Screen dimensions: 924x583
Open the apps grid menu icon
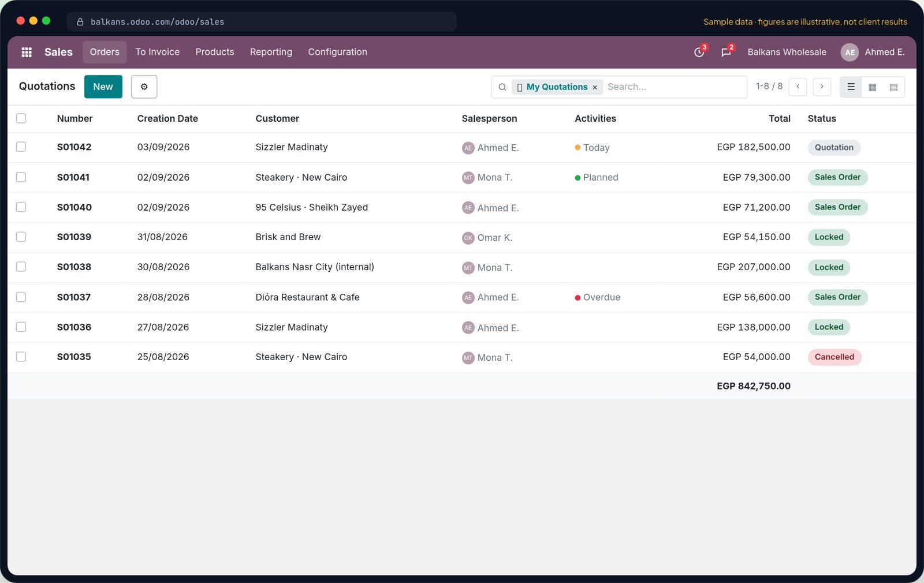point(27,52)
